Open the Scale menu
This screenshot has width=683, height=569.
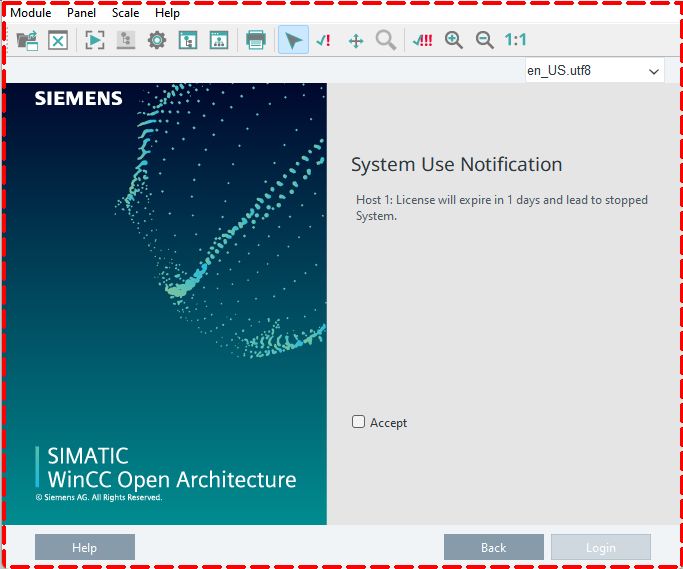125,13
